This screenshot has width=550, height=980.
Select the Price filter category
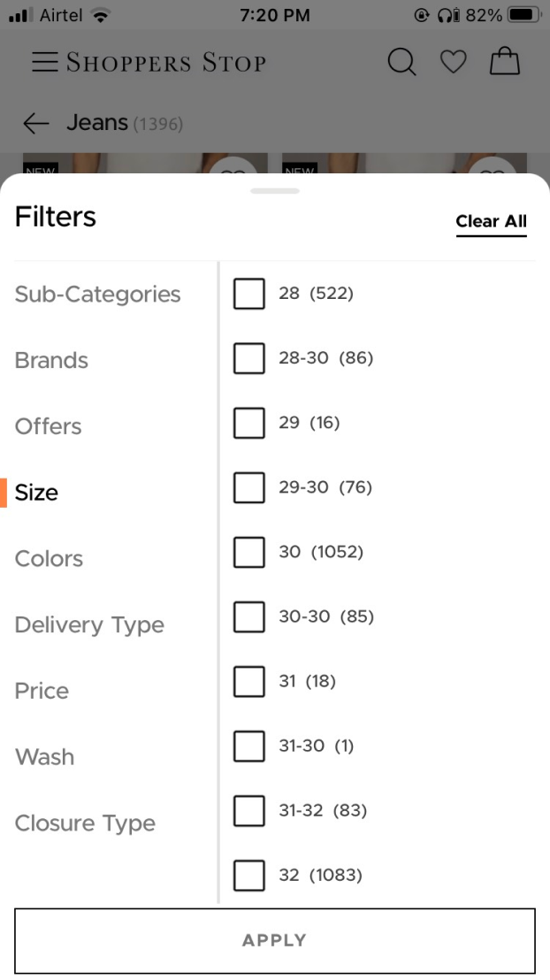(x=42, y=691)
